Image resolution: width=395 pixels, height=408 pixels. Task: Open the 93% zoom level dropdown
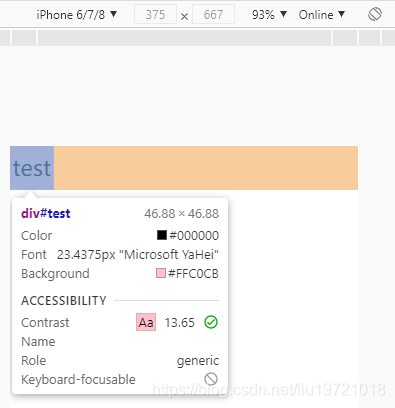click(x=269, y=15)
